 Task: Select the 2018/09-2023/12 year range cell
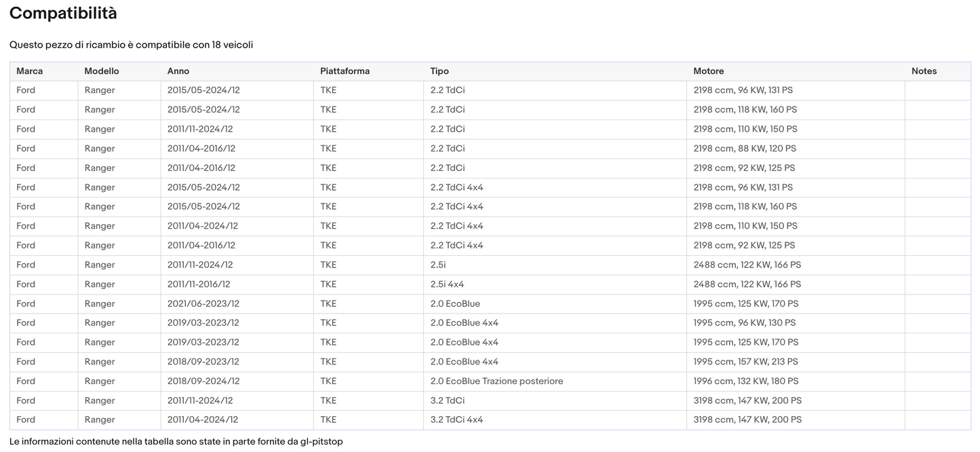click(203, 362)
